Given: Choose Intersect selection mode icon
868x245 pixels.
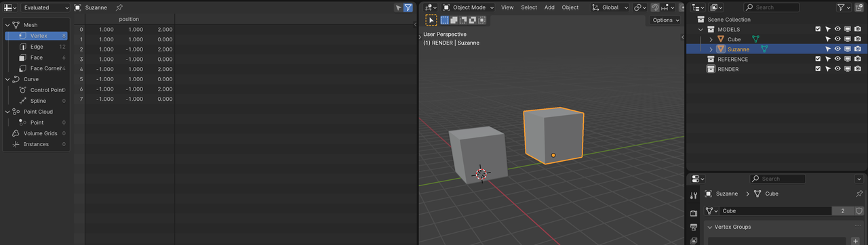Looking at the screenshot, I should (x=481, y=20).
